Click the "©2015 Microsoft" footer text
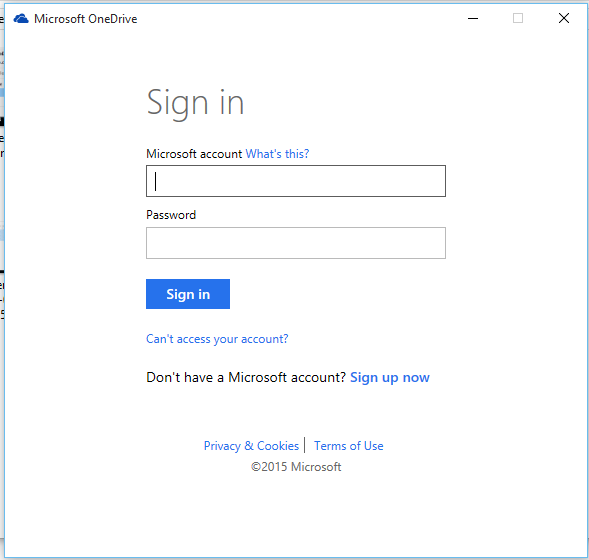Screen dimensions: 589x560 click(296, 467)
